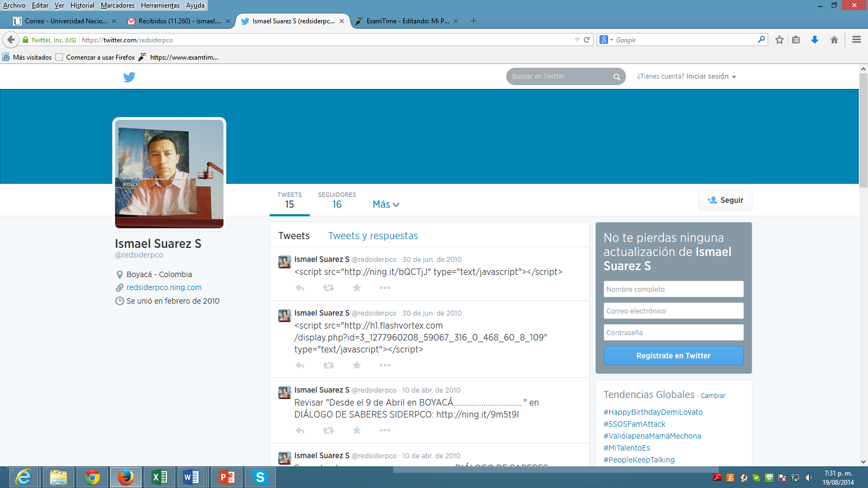Viewport: 868px width, 488px height.
Task: Open the Iniciar sesión dropdown
Action: (x=711, y=76)
